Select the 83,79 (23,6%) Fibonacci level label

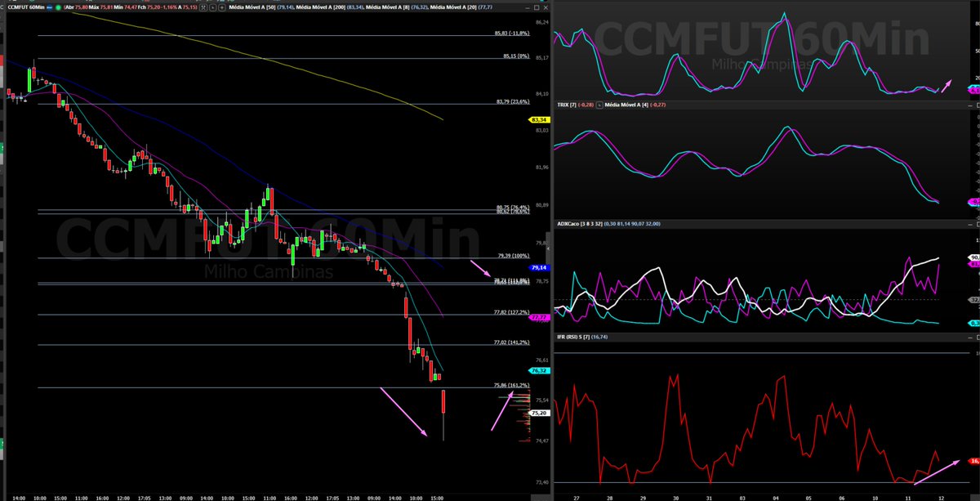click(514, 102)
